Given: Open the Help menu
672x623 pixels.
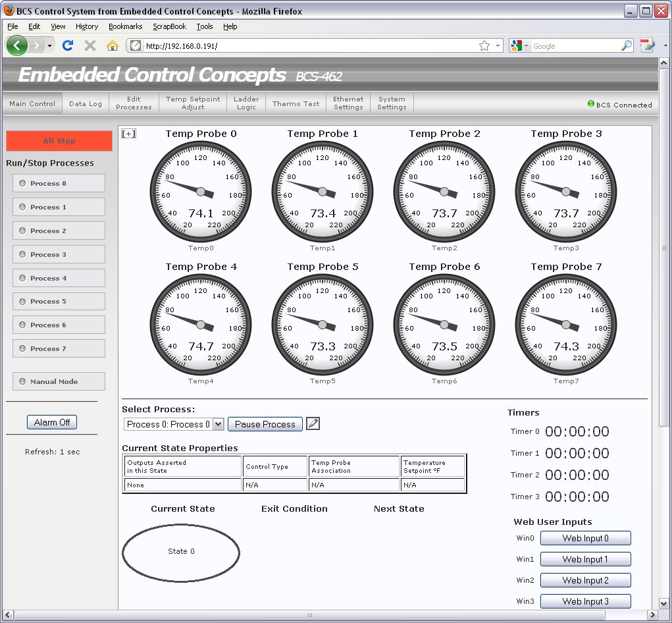Looking at the screenshot, I should 230,26.
